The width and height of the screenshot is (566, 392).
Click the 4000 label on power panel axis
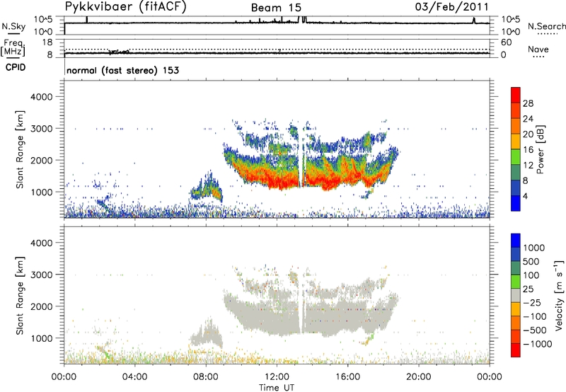click(42, 97)
